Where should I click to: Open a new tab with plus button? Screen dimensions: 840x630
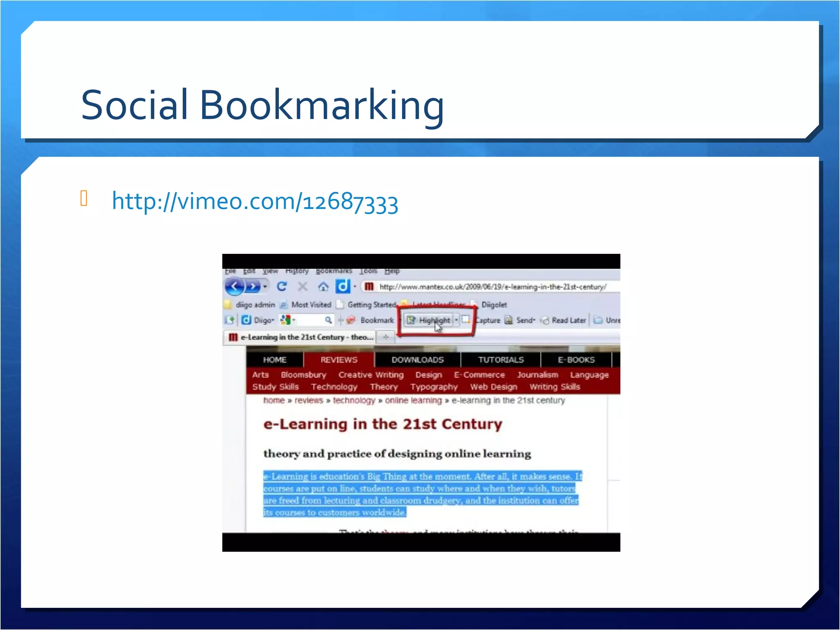coord(386,337)
